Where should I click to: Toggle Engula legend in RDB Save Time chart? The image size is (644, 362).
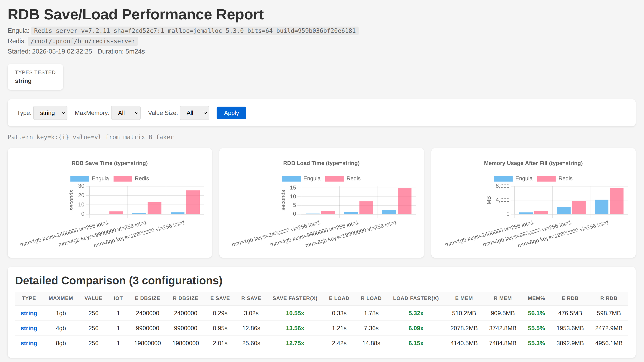tap(90, 178)
